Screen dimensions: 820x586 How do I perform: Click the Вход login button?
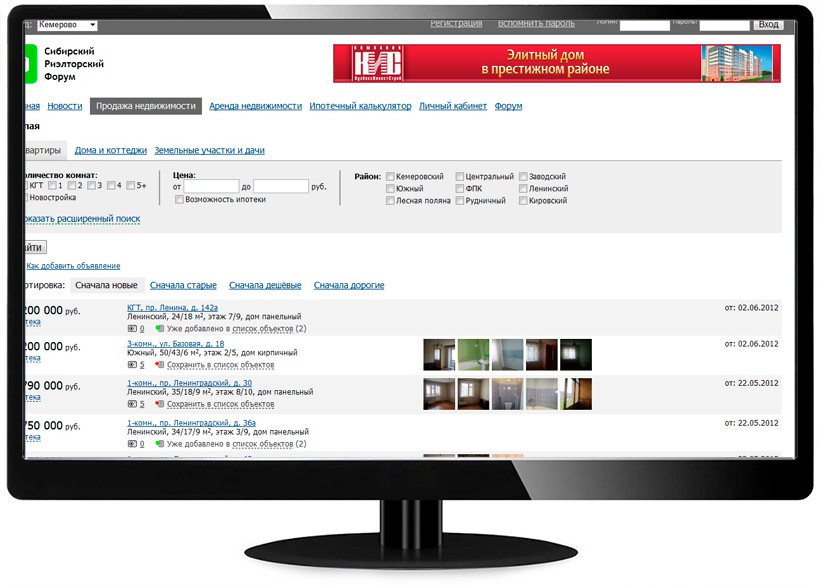[768, 25]
